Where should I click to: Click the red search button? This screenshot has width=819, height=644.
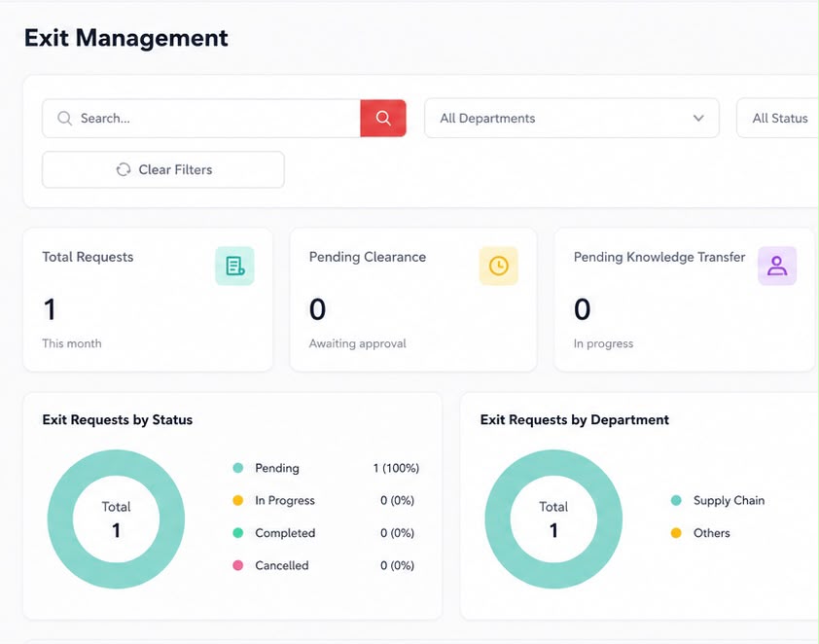coord(383,118)
